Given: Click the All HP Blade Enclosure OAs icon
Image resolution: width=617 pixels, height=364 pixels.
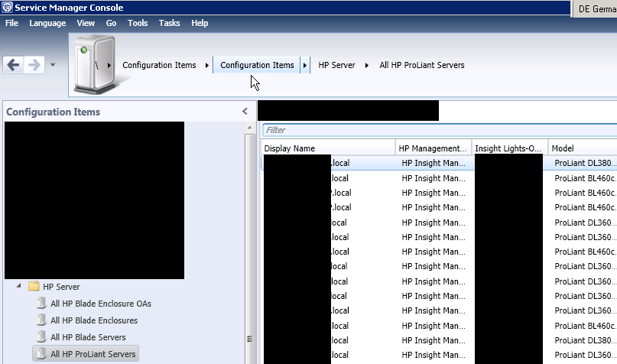Looking at the screenshot, I should [42, 304].
